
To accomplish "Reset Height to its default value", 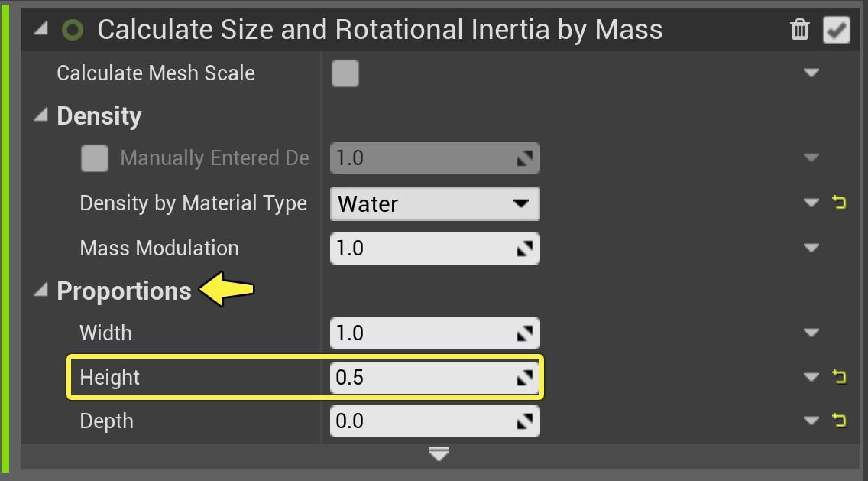I will click(x=839, y=377).
